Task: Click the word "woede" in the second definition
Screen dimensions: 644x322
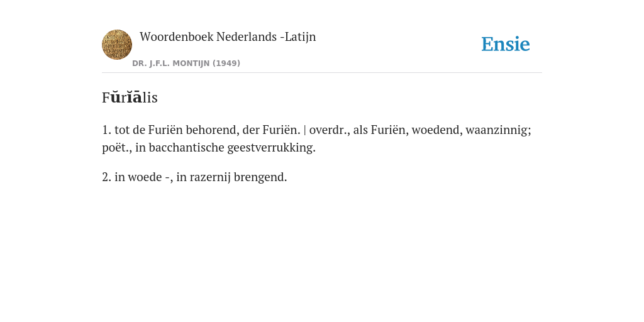Action: (x=145, y=177)
